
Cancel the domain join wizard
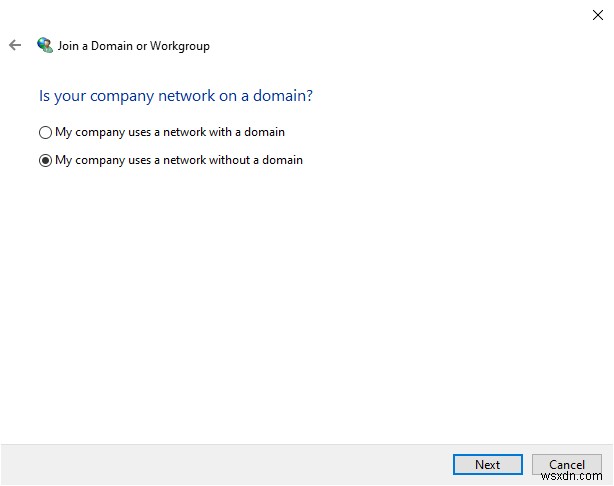[x=567, y=464]
